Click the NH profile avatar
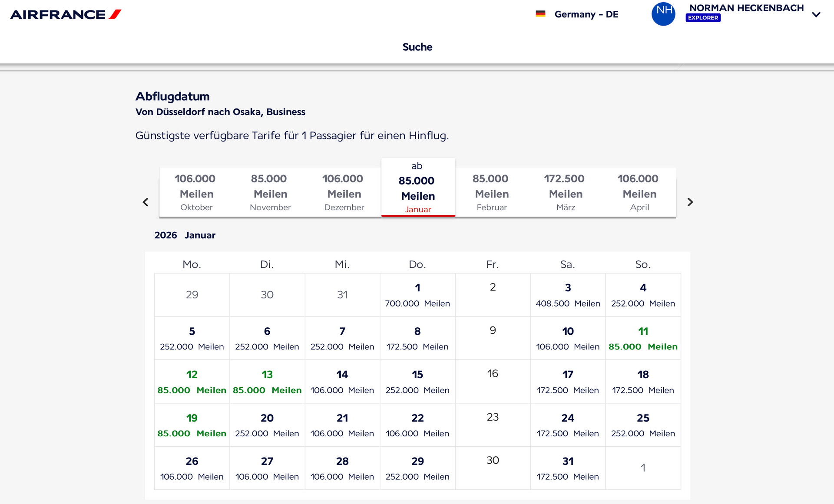834x504 pixels. pyautogui.click(x=663, y=14)
